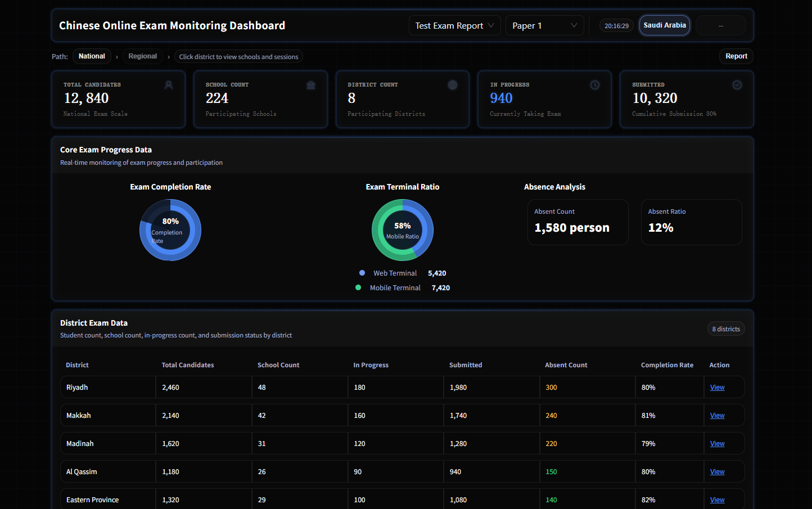Click the Exam Terminal Ratio donut chart
The width and height of the screenshot is (812, 509).
403,230
